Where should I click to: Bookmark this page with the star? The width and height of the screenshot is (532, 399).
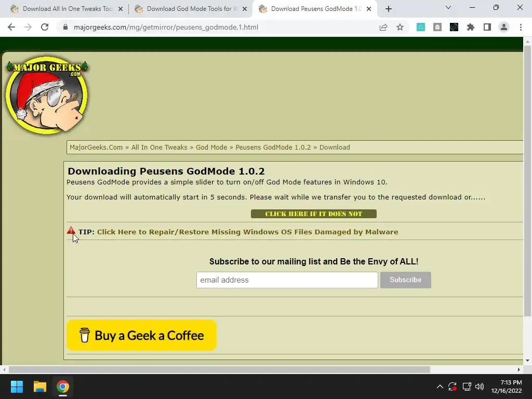[400, 27]
